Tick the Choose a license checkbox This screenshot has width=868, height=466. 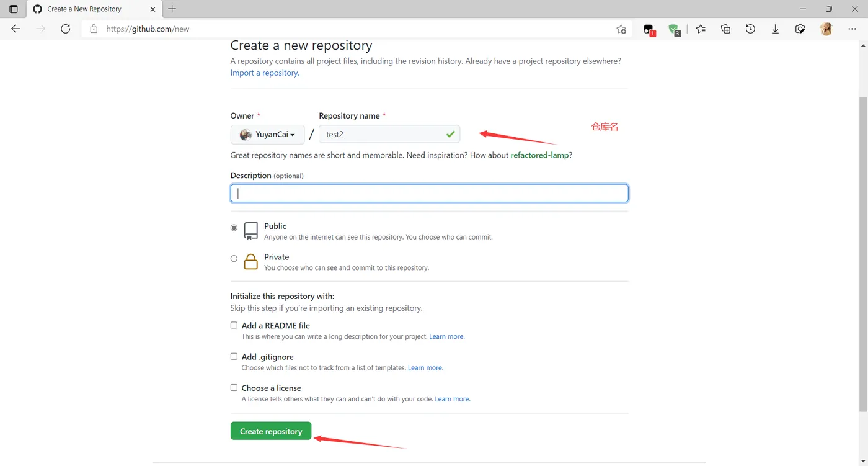[x=234, y=387]
